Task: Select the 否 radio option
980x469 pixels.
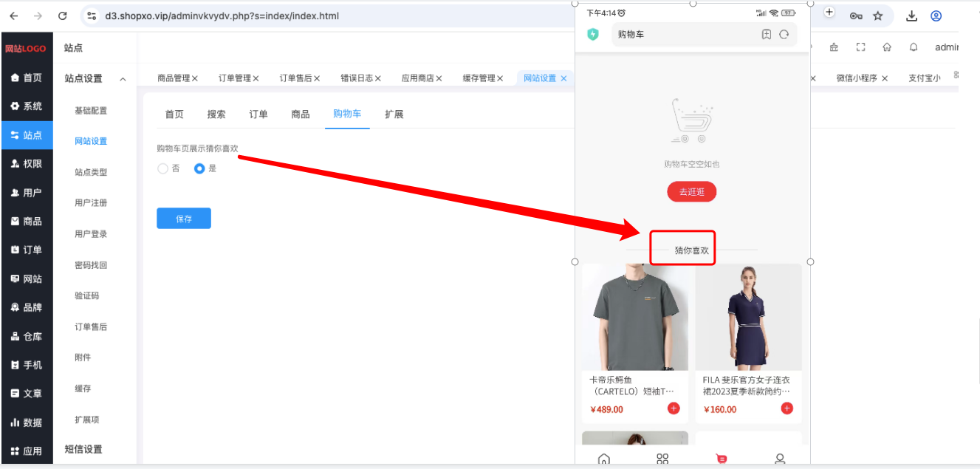Action: click(x=163, y=168)
